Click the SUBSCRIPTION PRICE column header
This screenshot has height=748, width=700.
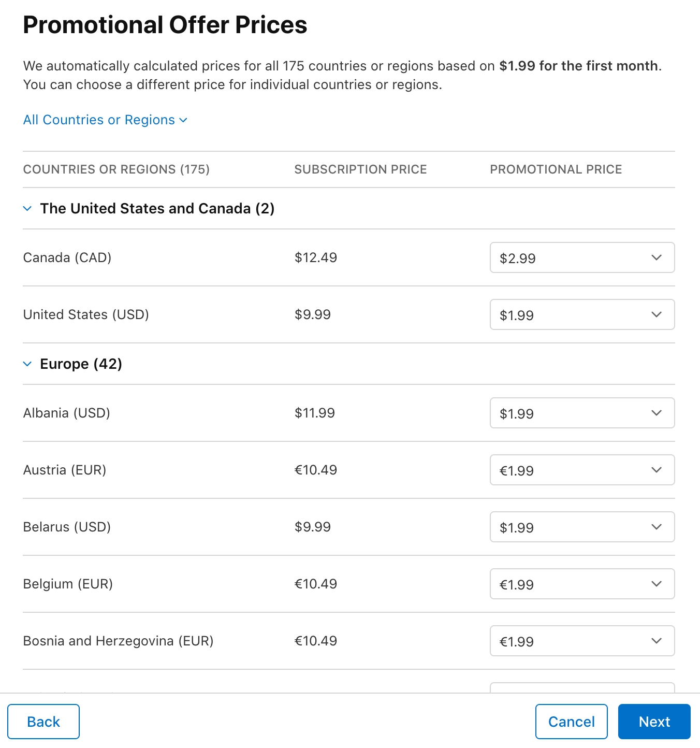tap(360, 169)
